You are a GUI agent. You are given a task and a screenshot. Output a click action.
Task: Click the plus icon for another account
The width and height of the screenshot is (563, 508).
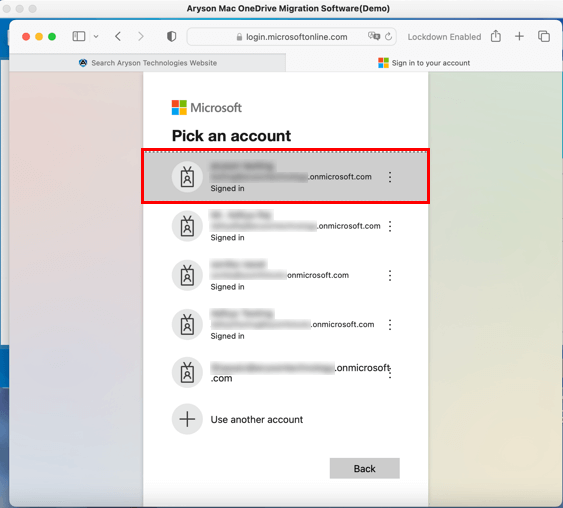(187, 419)
